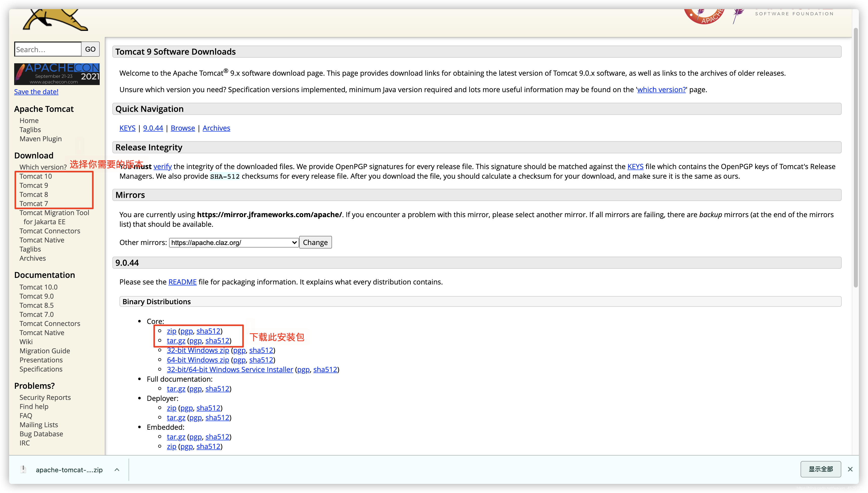This screenshot has width=868, height=493.
Task: Click Browse in Quick Navigation
Action: tap(183, 128)
